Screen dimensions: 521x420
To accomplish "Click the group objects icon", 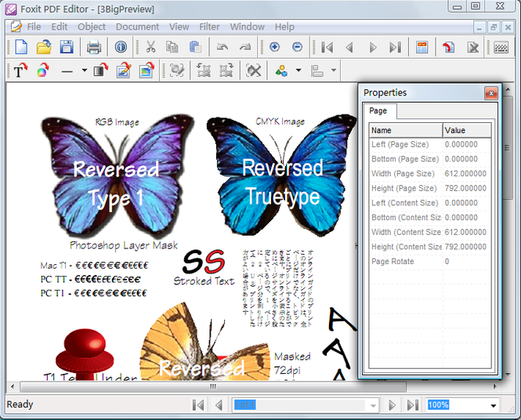I will [204, 70].
